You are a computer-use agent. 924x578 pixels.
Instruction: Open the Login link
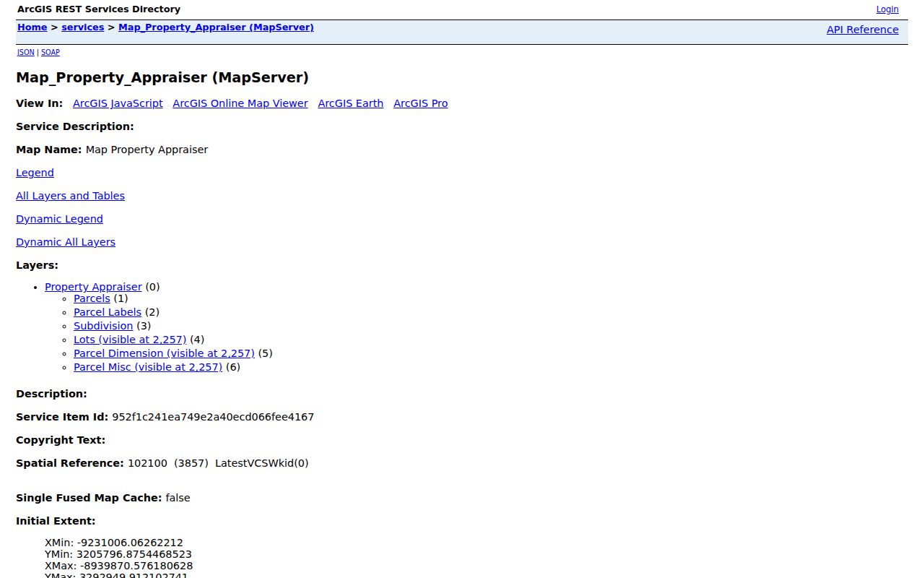[887, 9]
